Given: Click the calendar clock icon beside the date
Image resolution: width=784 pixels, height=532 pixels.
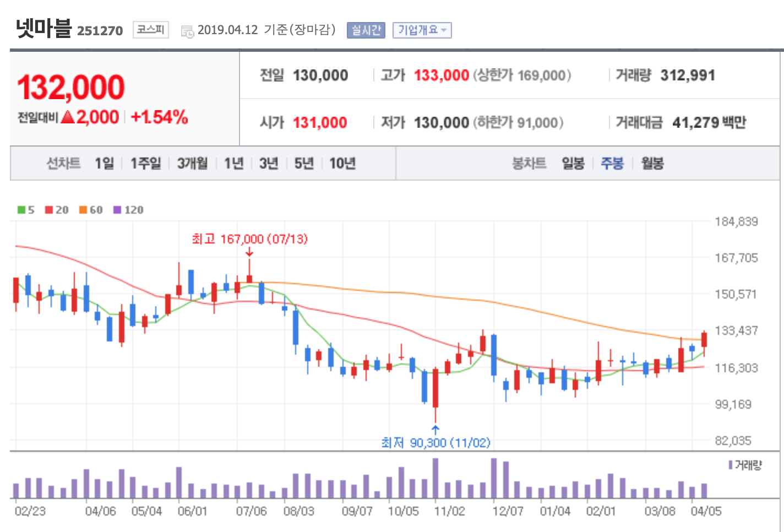Looking at the screenshot, I should point(187,31).
